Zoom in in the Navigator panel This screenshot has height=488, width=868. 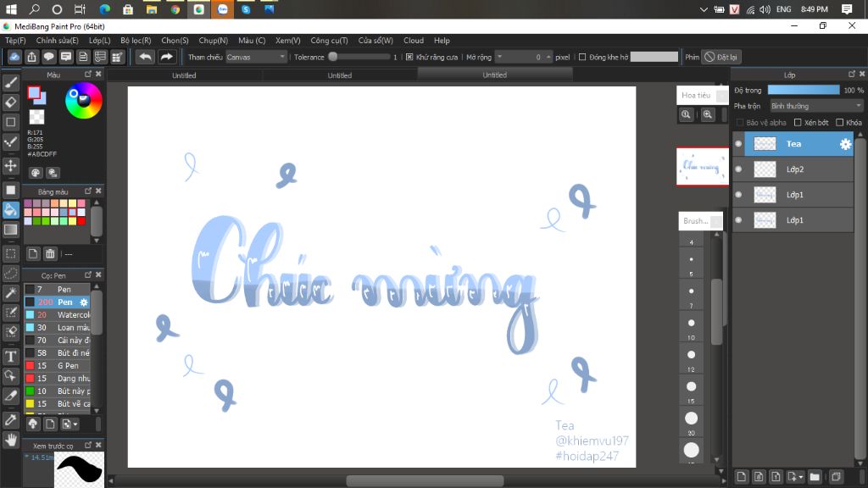[x=708, y=114]
